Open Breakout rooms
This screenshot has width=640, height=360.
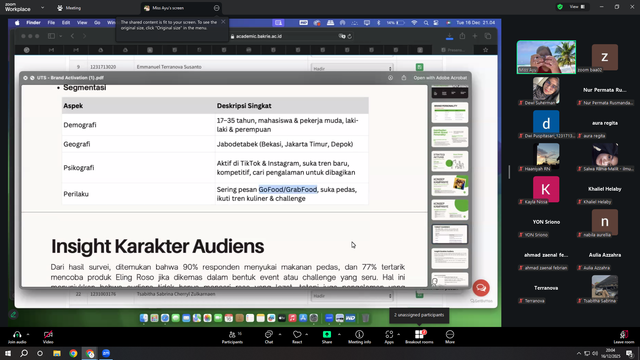pyautogui.click(x=419, y=337)
